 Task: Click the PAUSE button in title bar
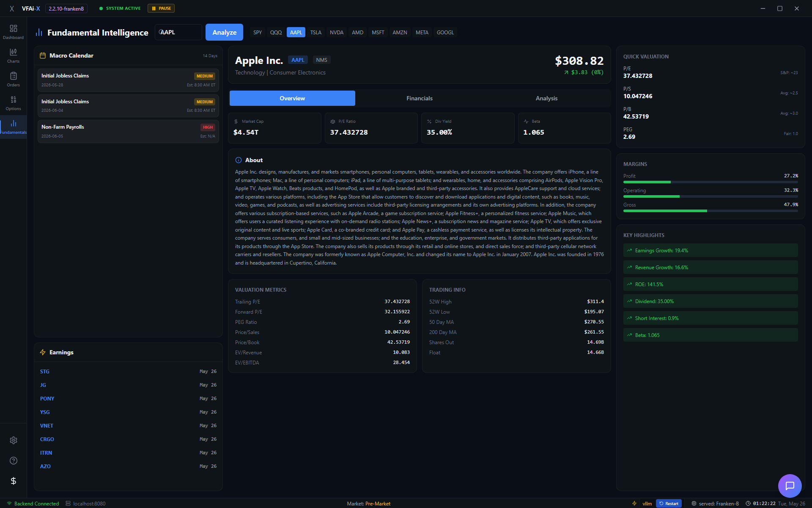coord(161,8)
